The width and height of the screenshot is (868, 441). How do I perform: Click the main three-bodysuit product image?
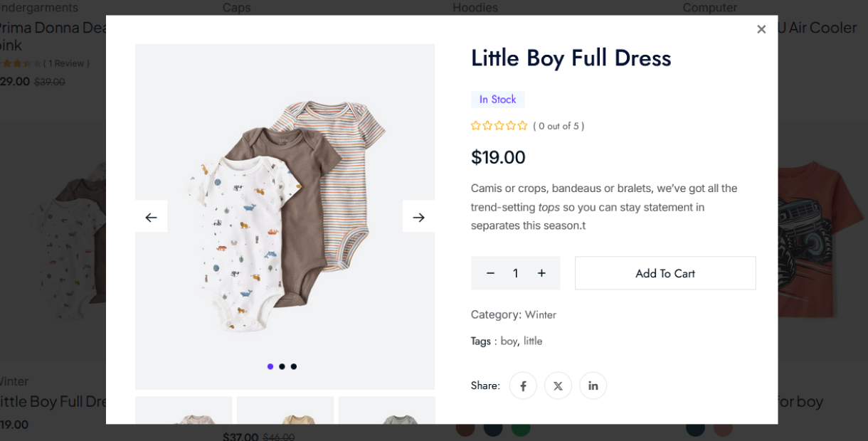coord(285,213)
